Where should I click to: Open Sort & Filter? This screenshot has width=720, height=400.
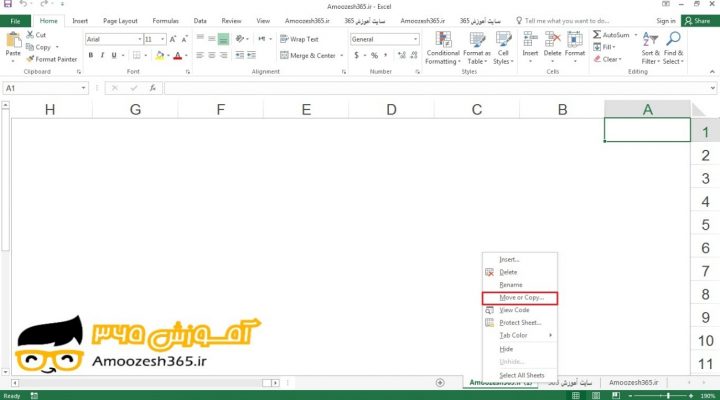tap(651, 48)
